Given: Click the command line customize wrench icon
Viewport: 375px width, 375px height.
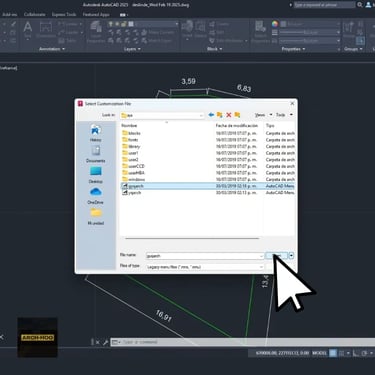Looking at the screenshot, I should [x=105, y=342].
